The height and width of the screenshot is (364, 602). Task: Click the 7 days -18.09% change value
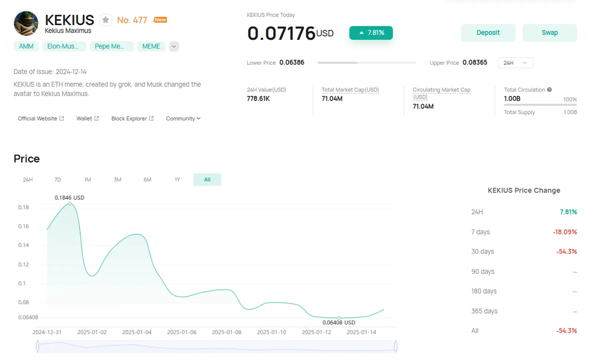pos(565,232)
